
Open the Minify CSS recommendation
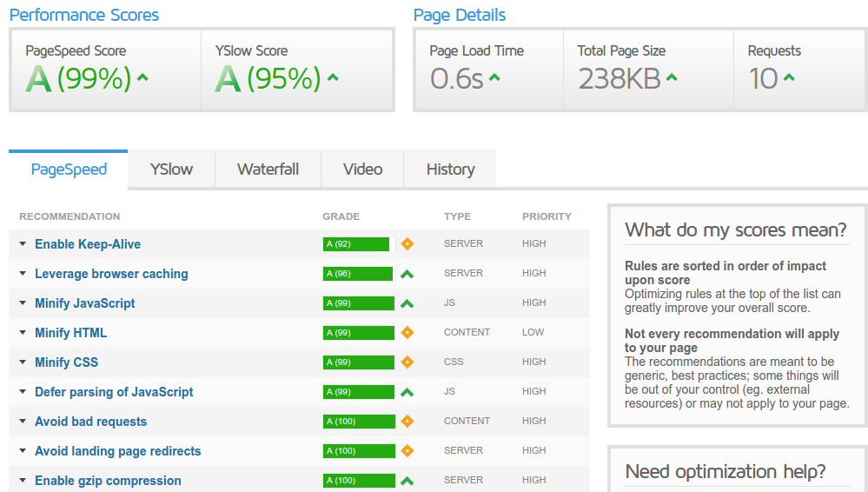point(66,362)
